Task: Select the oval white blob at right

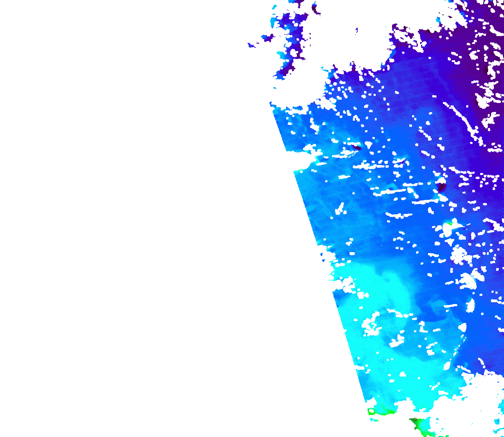Action: (471, 305)
